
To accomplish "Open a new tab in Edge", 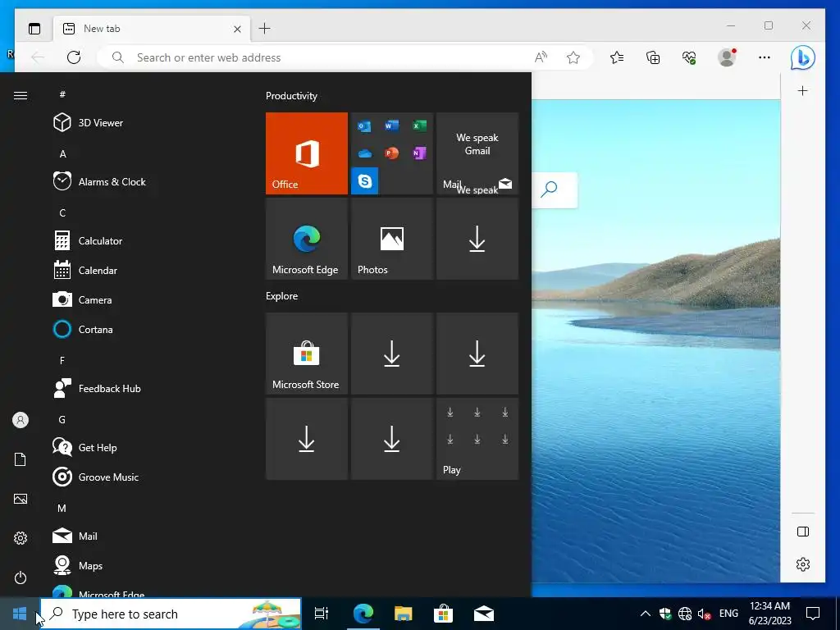I will [x=265, y=29].
